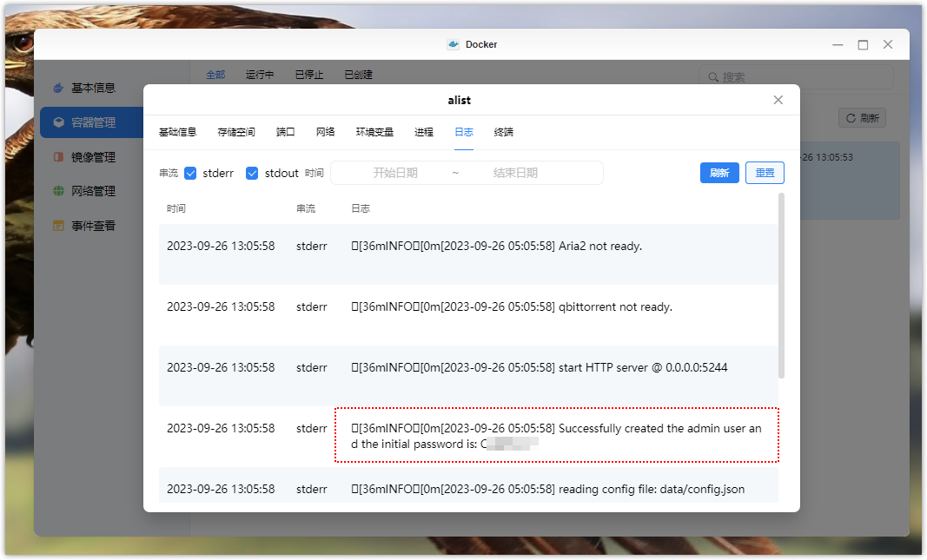Open the 端口 tab
The image size is (927, 560).
click(286, 132)
